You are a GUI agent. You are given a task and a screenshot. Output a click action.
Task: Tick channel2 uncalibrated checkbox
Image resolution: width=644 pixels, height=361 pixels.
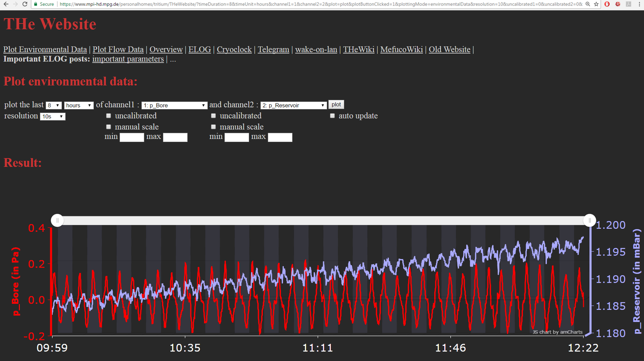pos(213,116)
